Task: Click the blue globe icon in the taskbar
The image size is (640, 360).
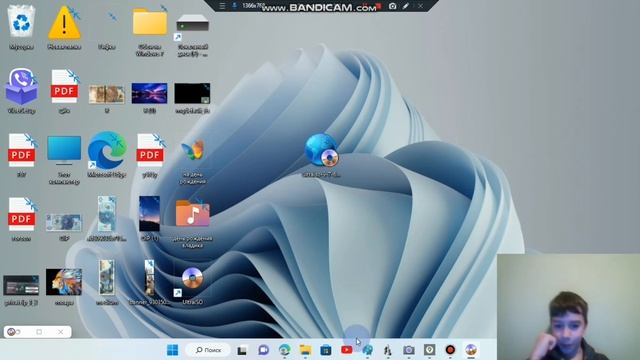Action: coord(367,350)
